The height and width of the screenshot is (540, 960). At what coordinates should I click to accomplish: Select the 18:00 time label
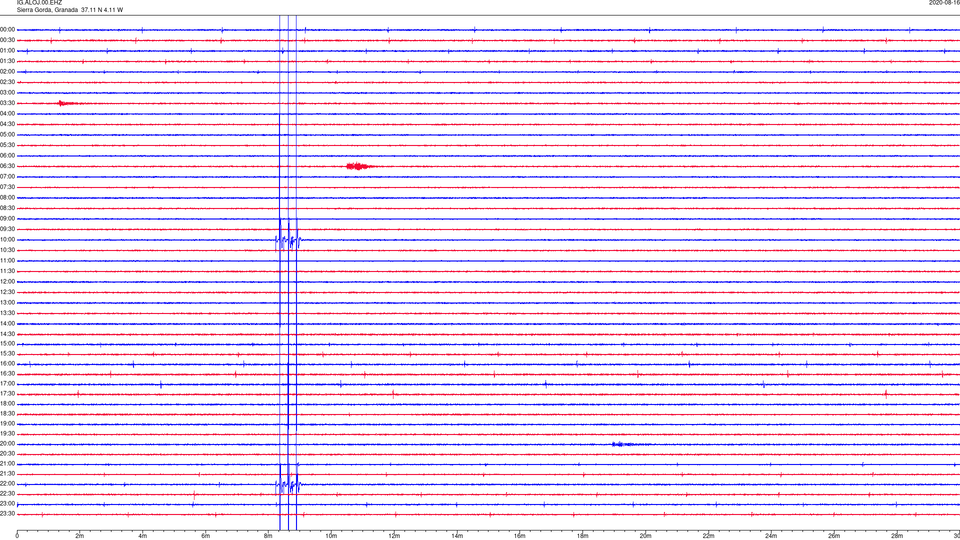tap(7, 404)
